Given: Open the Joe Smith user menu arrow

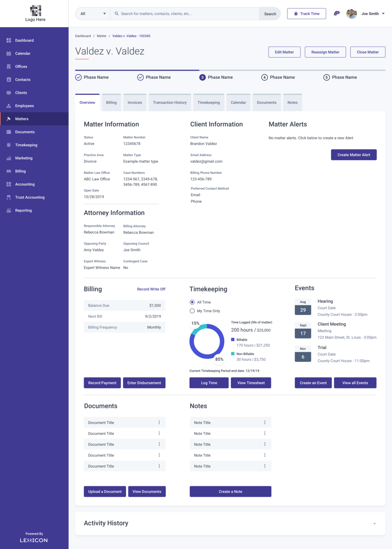Looking at the screenshot, I should [x=383, y=14].
